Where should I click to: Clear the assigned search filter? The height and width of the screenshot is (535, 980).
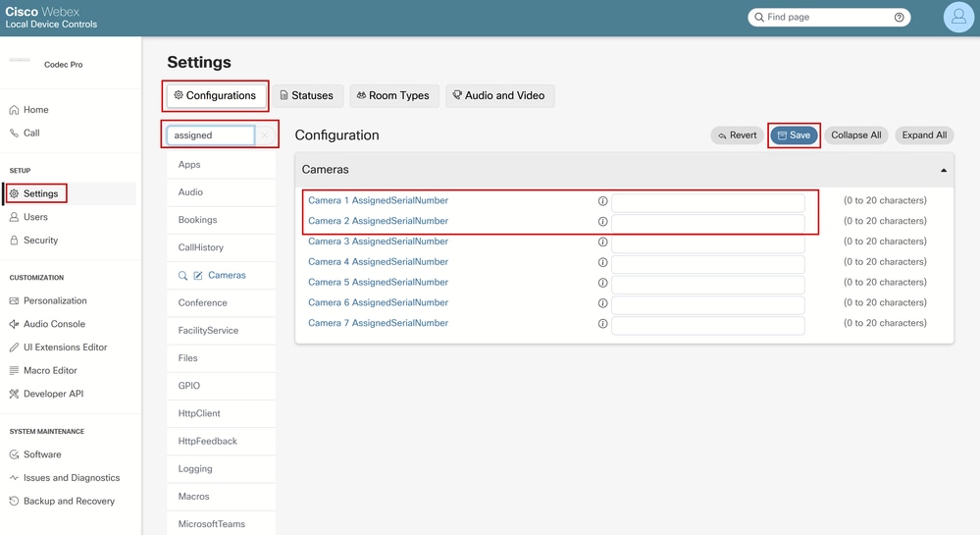[x=265, y=135]
